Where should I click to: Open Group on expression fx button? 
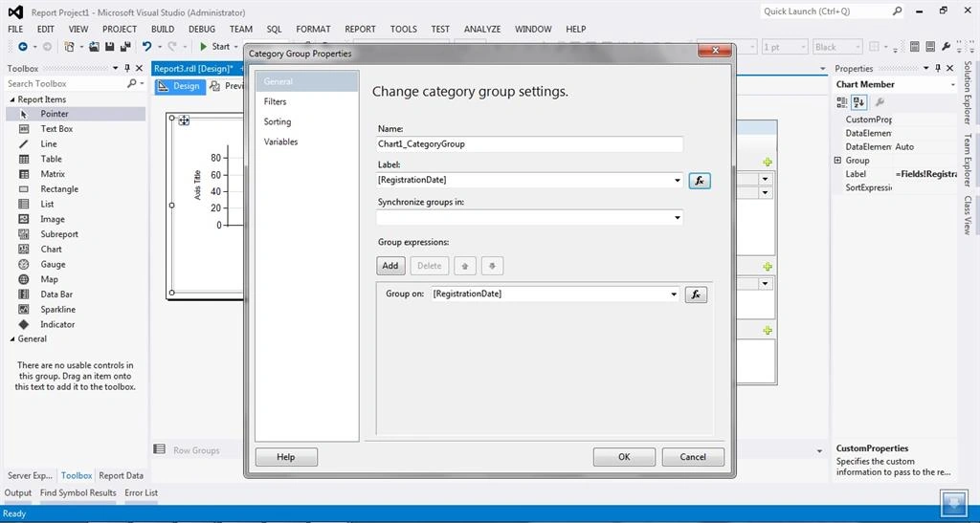pyautogui.click(x=696, y=294)
